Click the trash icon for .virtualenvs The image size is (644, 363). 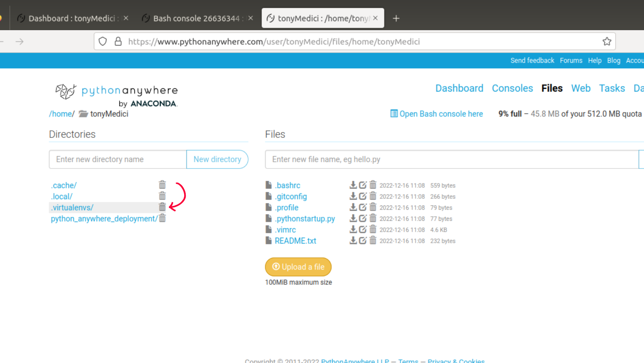pos(162,207)
